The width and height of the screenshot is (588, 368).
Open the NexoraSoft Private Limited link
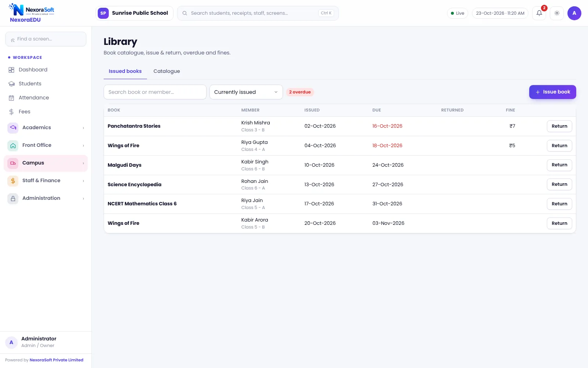click(x=57, y=360)
